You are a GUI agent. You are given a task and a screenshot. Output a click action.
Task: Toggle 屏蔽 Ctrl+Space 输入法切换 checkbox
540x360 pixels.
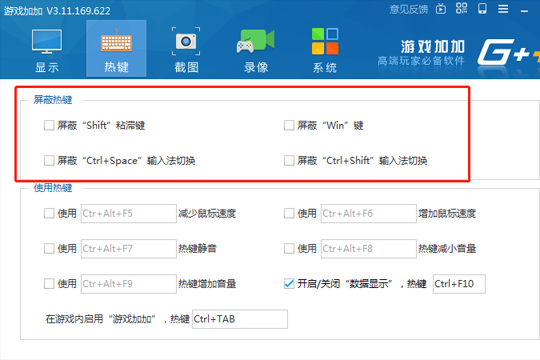[x=49, y=161]
